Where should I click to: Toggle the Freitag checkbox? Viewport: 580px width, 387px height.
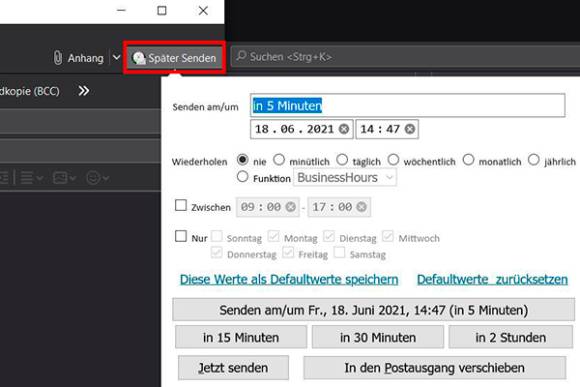click(288, 252)
